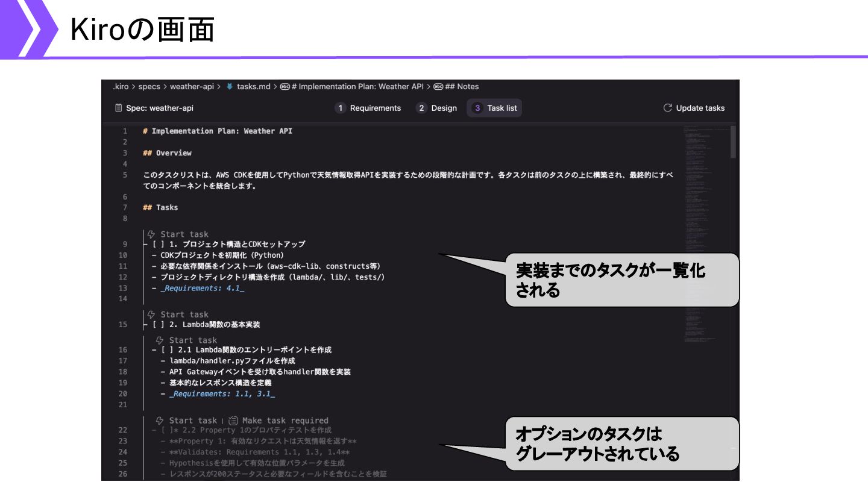Click Make task required for task 2.2
This screenshot has width=868, height=488.
click(285, 421)
